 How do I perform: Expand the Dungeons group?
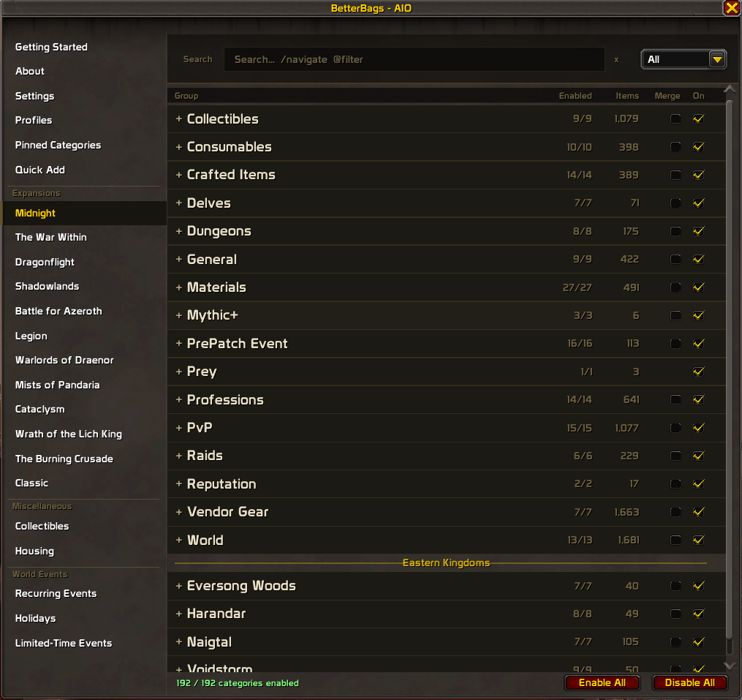click(179, 231)
